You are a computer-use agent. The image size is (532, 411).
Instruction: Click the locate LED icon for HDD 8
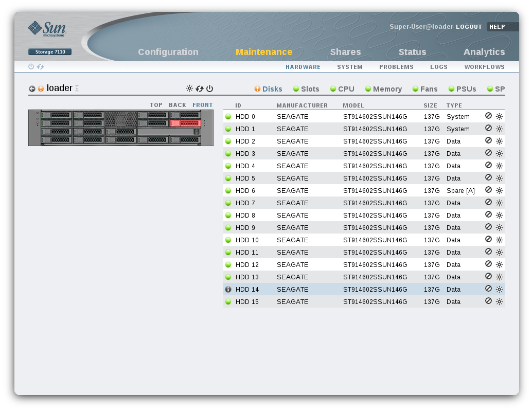click(499, 216)
